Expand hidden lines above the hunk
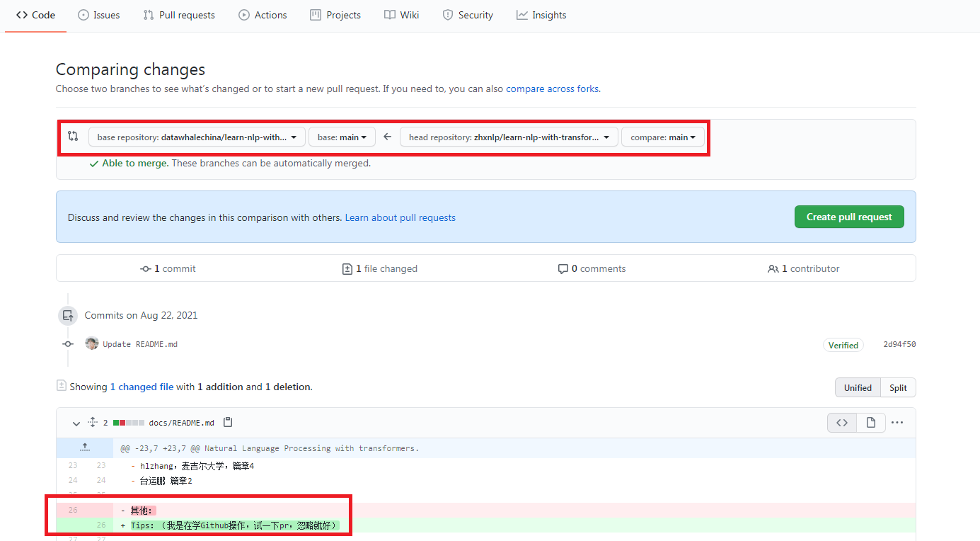The image size is (980, 541). (85, 448)
